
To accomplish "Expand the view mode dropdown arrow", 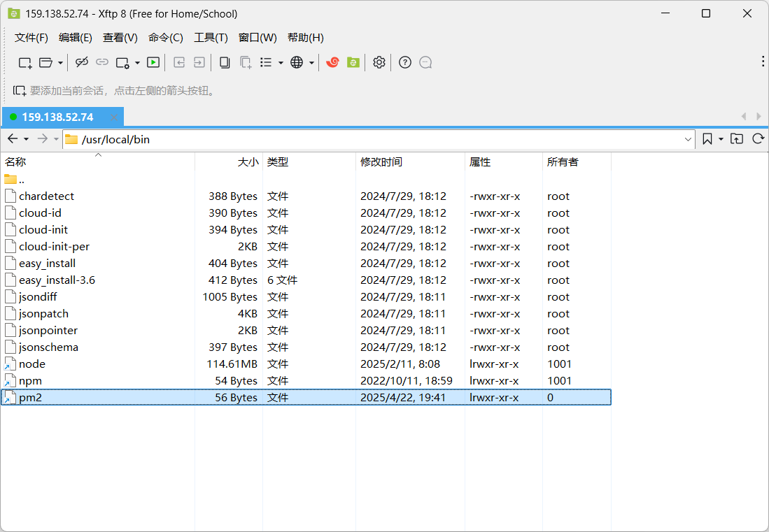I will point(281,63).
